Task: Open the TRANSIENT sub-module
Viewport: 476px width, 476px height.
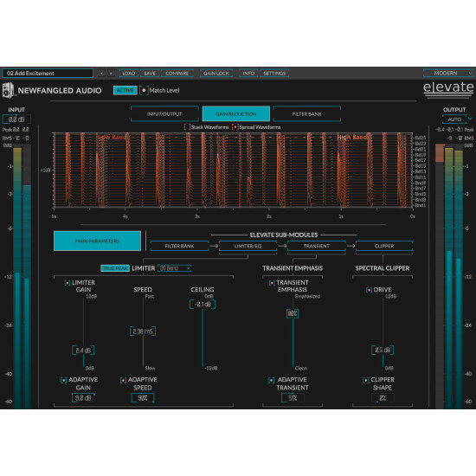Action: point(316,246)
